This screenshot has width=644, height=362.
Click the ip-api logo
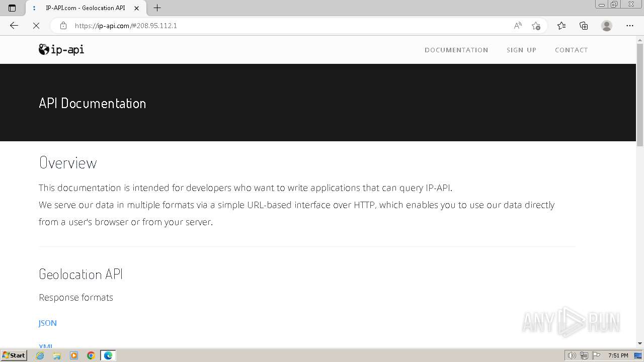61,49
